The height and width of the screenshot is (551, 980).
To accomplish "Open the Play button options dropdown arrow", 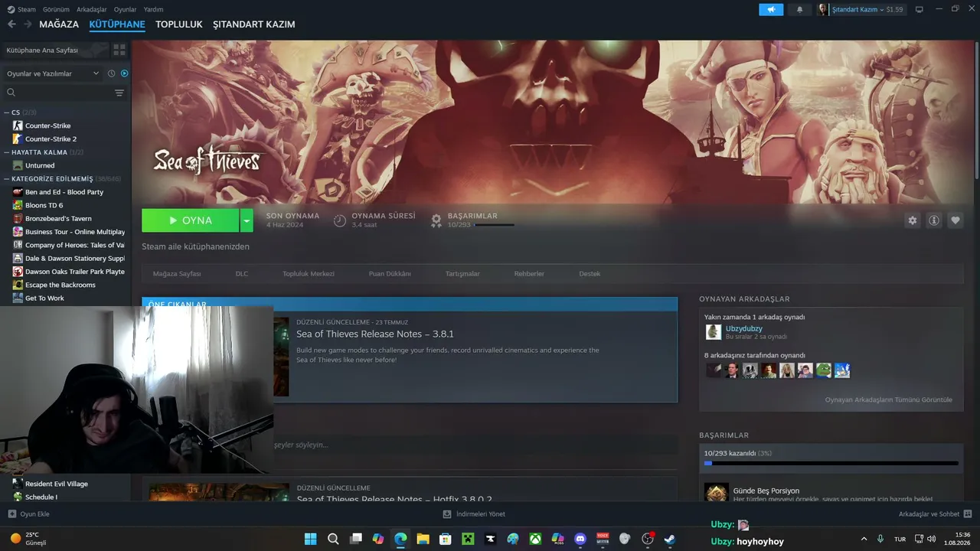I will pyautogui.click(x=247, y=220).
